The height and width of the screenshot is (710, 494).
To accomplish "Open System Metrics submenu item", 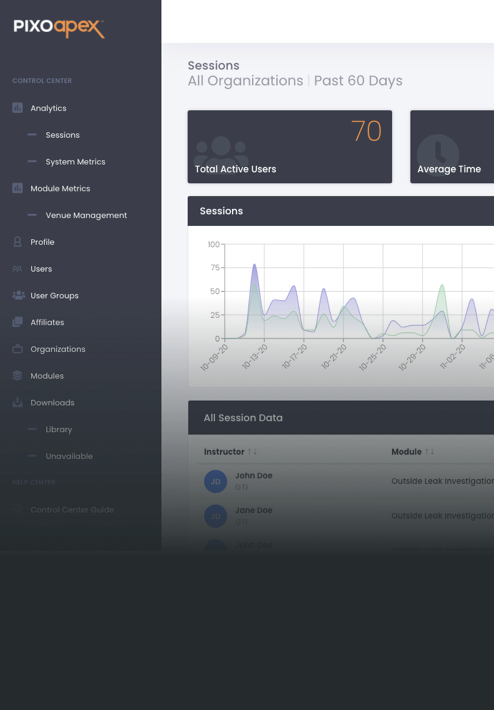I will point(75,162).
